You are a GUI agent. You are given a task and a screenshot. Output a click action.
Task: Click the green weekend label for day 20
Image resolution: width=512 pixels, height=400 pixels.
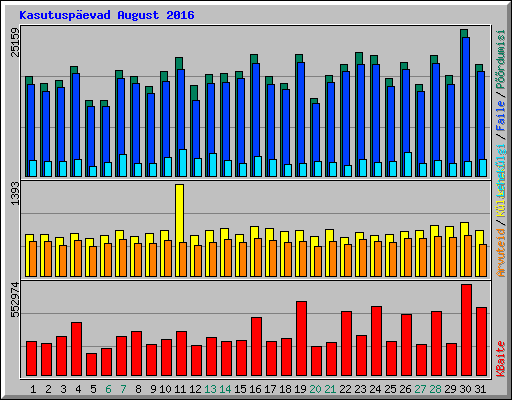pyautogui.click(x=315, y=389)
